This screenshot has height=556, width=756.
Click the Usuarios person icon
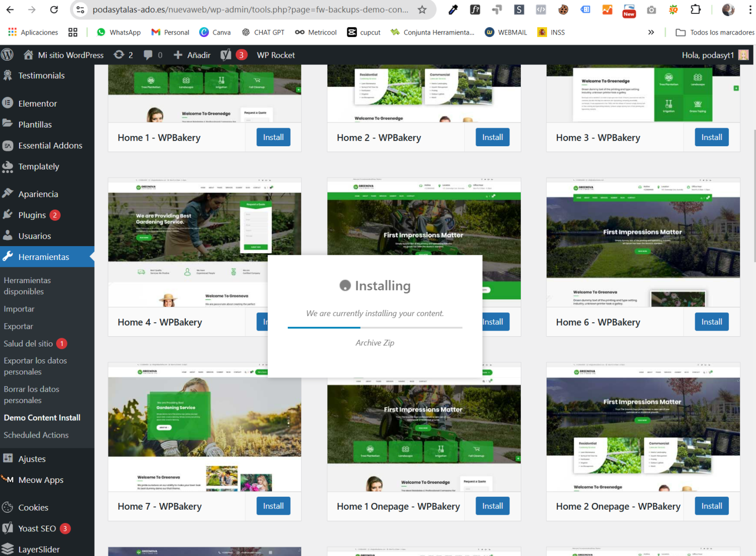8,235
